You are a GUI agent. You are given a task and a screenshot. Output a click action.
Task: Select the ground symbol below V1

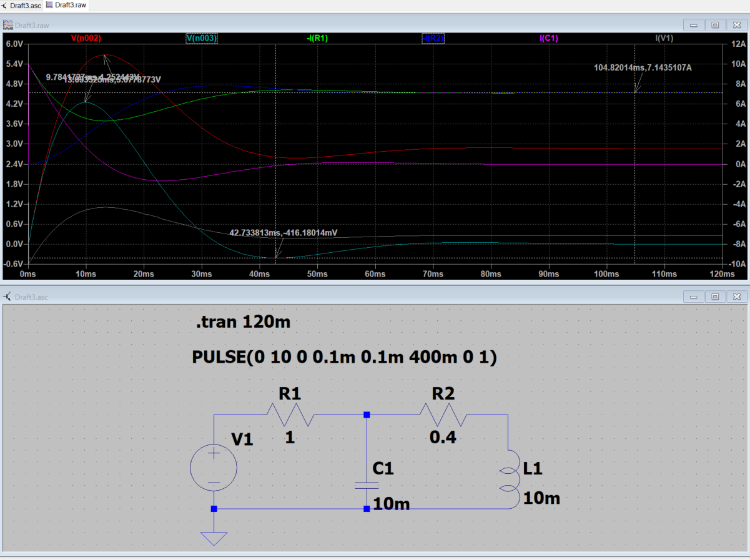214,538
